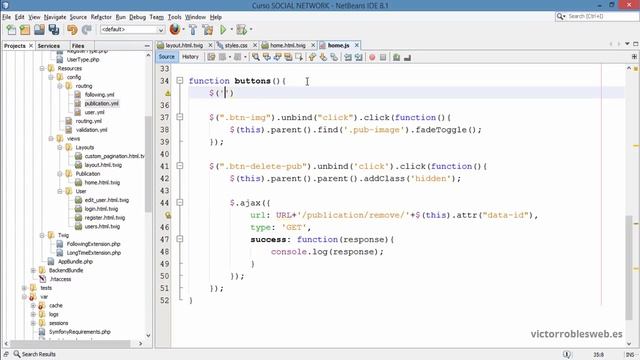The image size is (640, 360).
Task: Open the Refactor menu
Action: click(101, 17)
